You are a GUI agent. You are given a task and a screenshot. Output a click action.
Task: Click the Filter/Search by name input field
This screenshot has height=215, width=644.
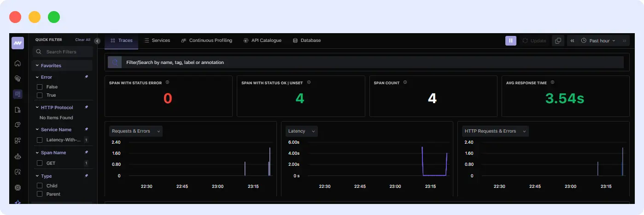click(369, 62)
